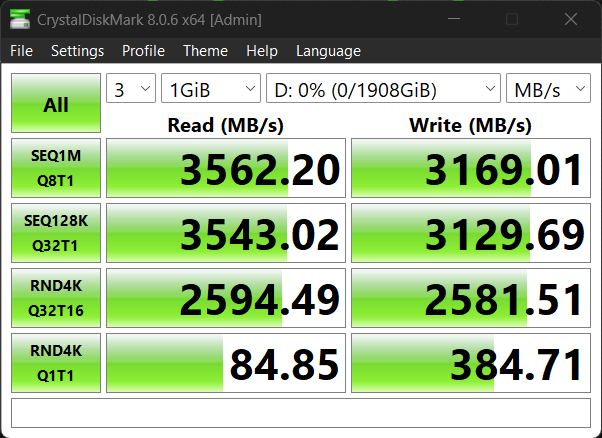The height and width of the screenshot is (438, 602).
Task: Select the 2581.51 RND4K Q32T16 write result
Action: 471,298
